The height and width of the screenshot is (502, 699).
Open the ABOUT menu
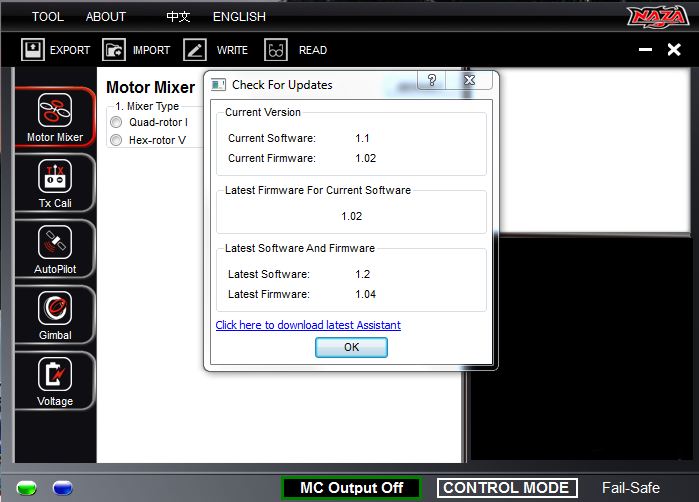(106, 17)
